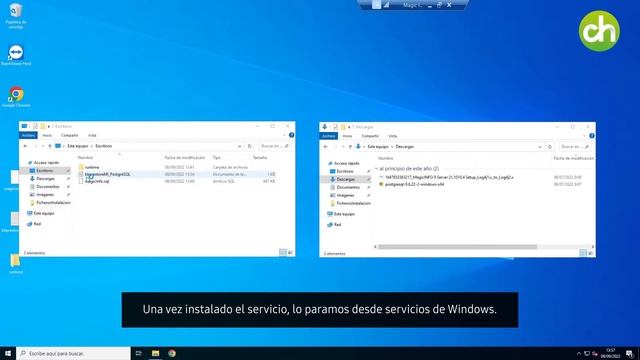Open Inicio tab in Escritorio window
This screenshot has height=360, width=640.
click(47, 135)
